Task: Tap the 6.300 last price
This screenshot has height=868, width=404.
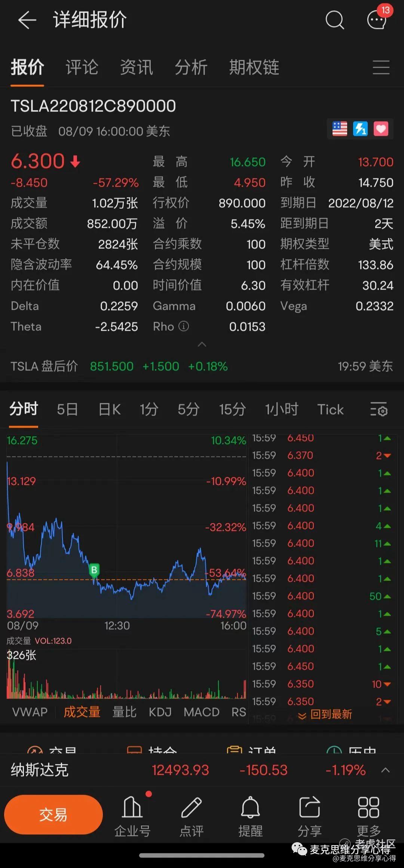Action: tap(38, 161)
